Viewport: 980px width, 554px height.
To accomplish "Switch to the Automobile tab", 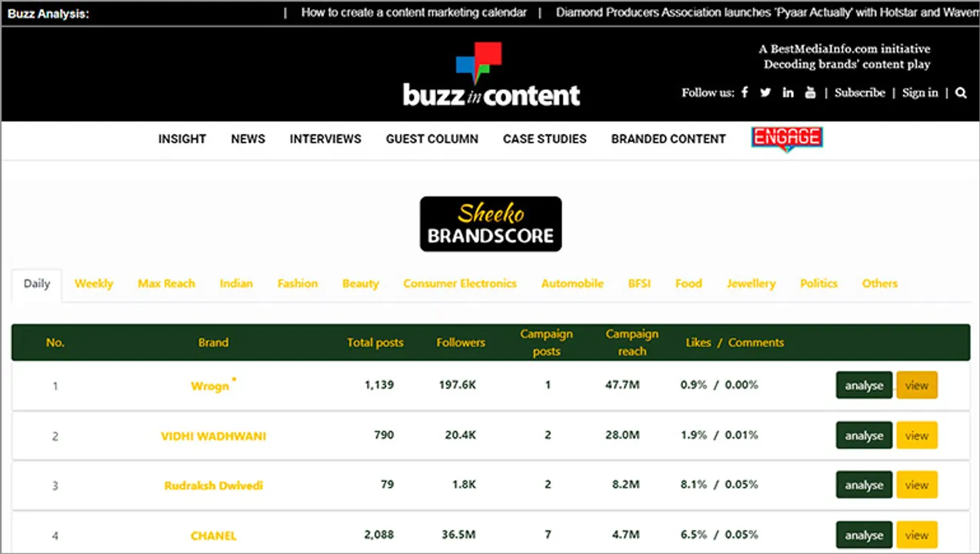I will click(572, 284).
